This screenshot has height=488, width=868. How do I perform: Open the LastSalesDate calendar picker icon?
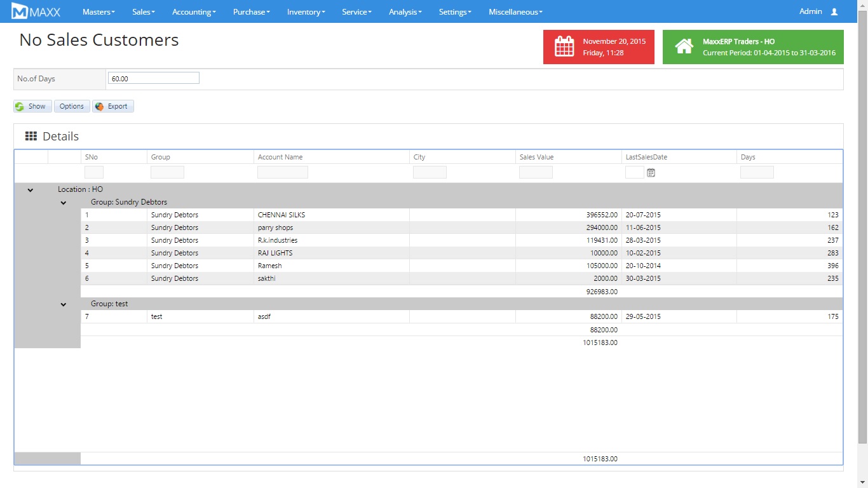point(651,172)
